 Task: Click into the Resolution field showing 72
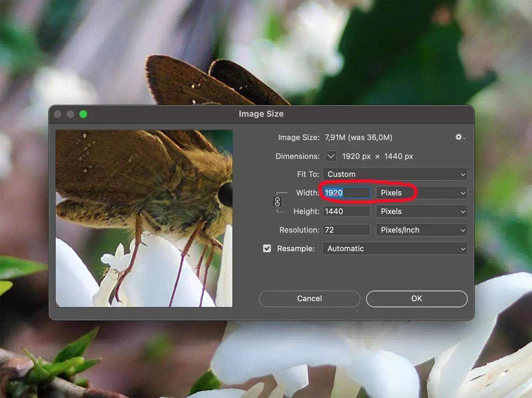[x=346, y=230]
